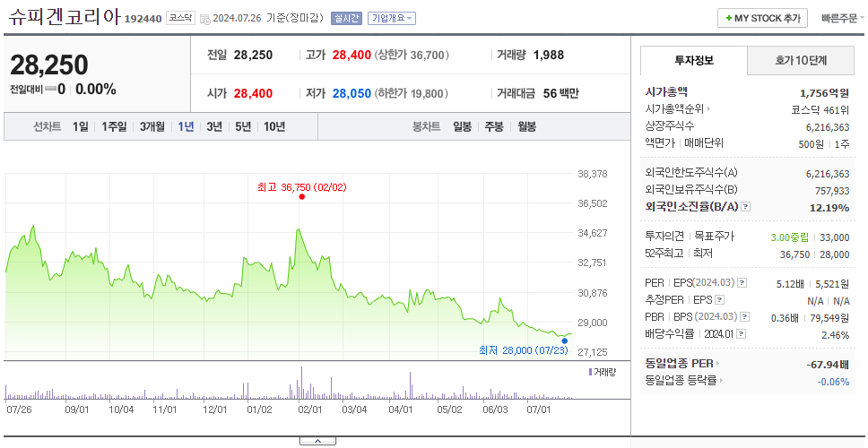868x448 pixels.
Task: Open help icon next to PER EPS(2024.03)
Action: pos(742,283)
